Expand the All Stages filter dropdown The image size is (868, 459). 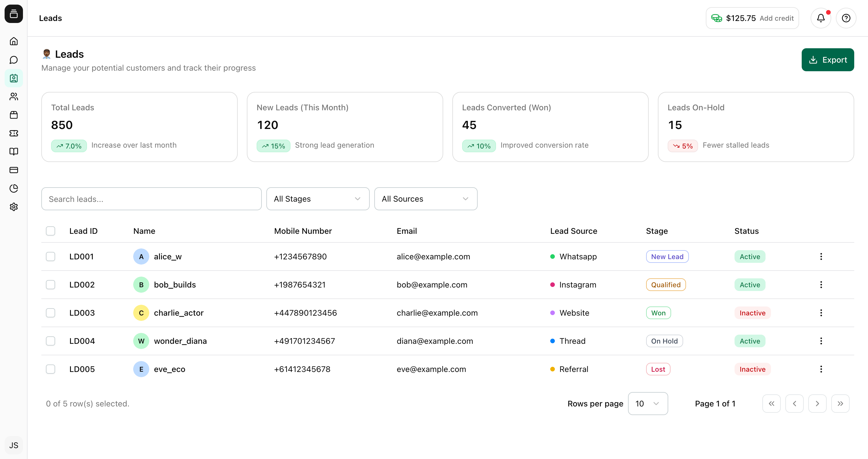318,199
